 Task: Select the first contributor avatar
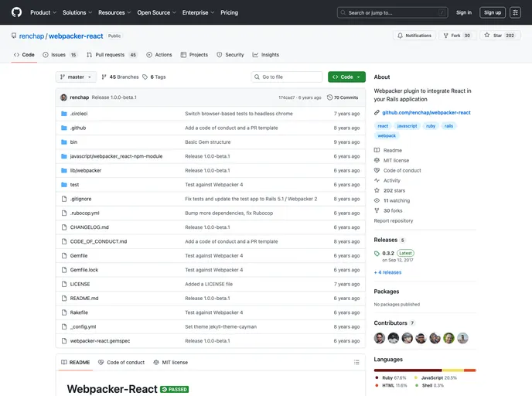pyautogui.click(x=380, y=338)
